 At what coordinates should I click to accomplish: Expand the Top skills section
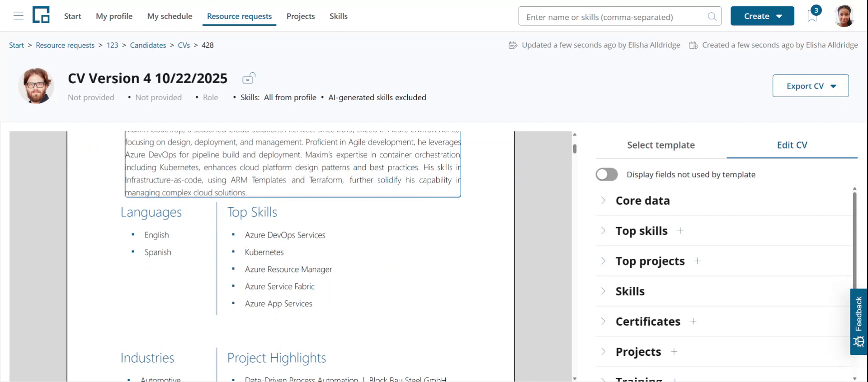point(603,231)
